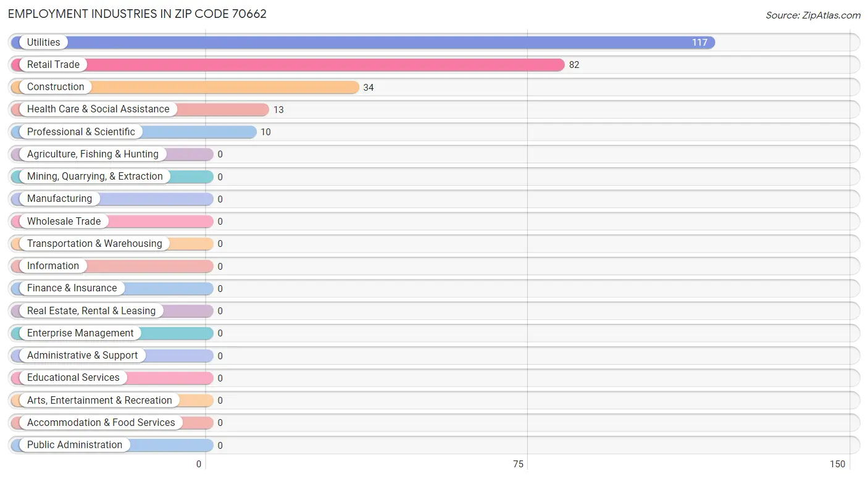Click the Administrative & Support label
The height and width of the screenshot is (479, 868).
click(83, 355)
